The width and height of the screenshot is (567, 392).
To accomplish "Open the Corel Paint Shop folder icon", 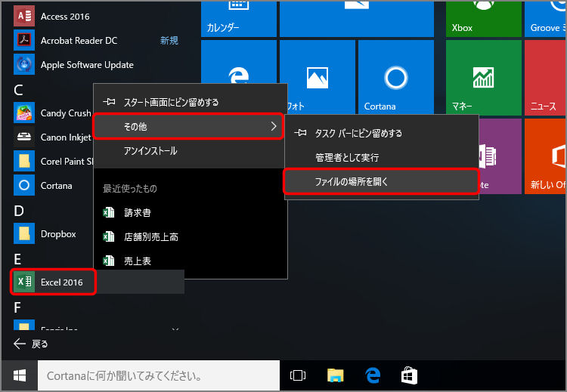I will (24, 161).
